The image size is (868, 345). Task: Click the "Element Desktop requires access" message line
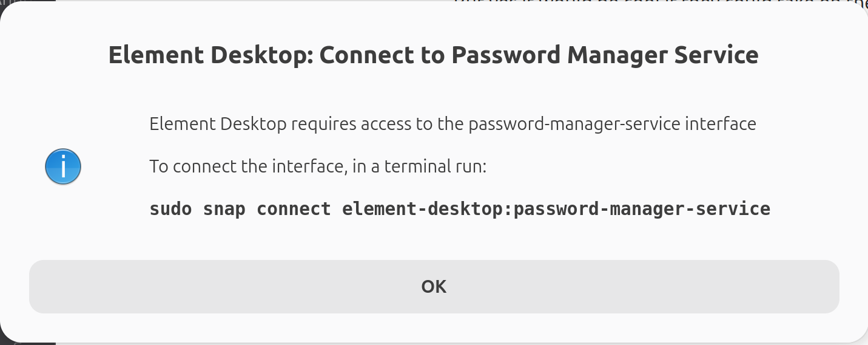(x=453, y=124)
